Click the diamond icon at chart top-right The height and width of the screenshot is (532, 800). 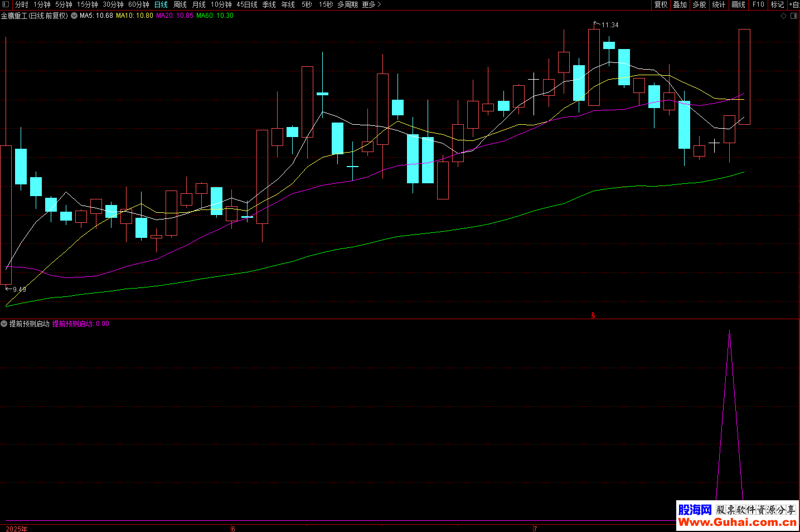click(x=783, y=16)
